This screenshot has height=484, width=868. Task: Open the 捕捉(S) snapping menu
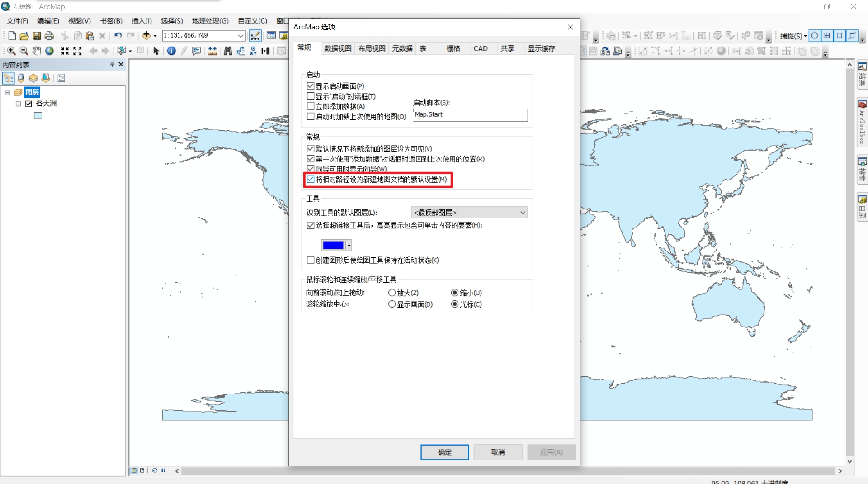(x=793, y=36)
